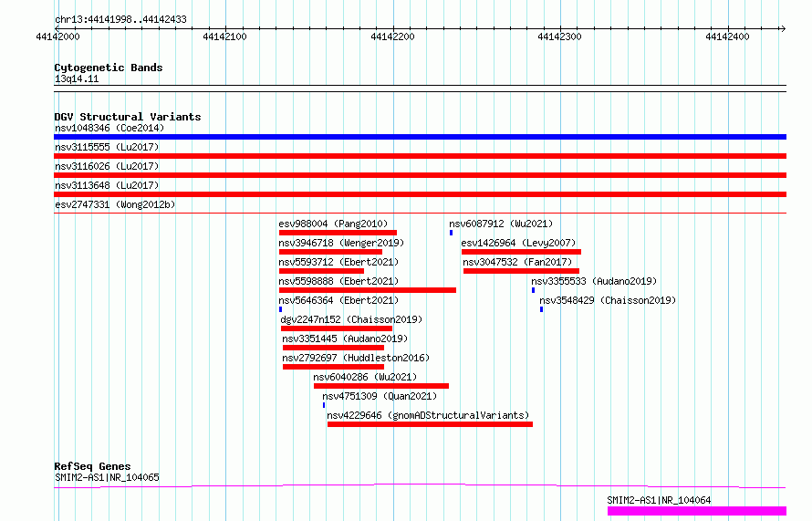Open the nsv6040286 (Wu2021) label
Screen dimensions: 812x521
(x=365, y=377)
